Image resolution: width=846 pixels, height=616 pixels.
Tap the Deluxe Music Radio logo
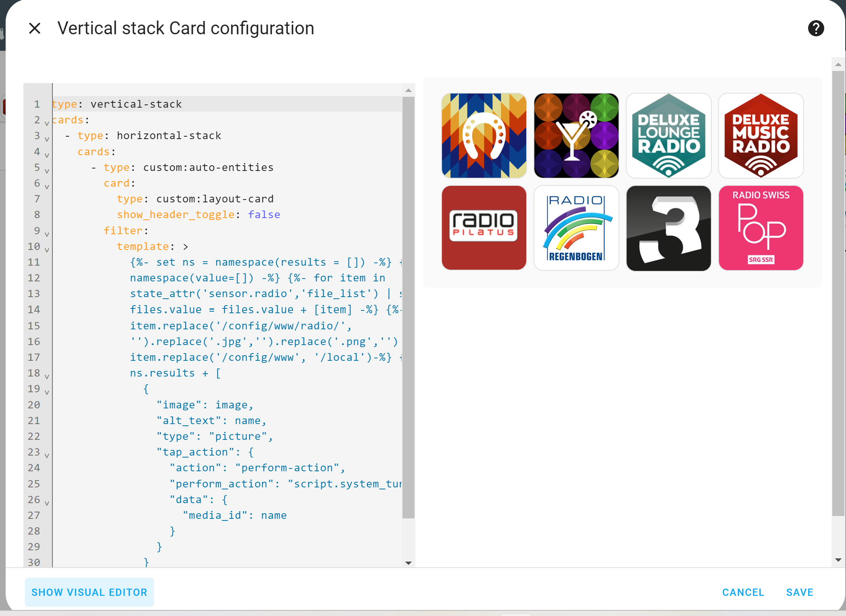761,136
